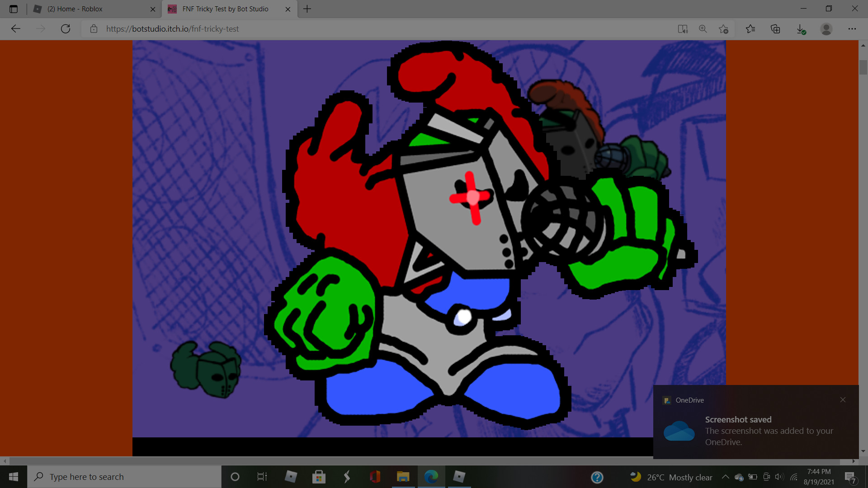Open a new browser tab
Image resolution: width=868 pixels, height=488 pixels.
307,9
